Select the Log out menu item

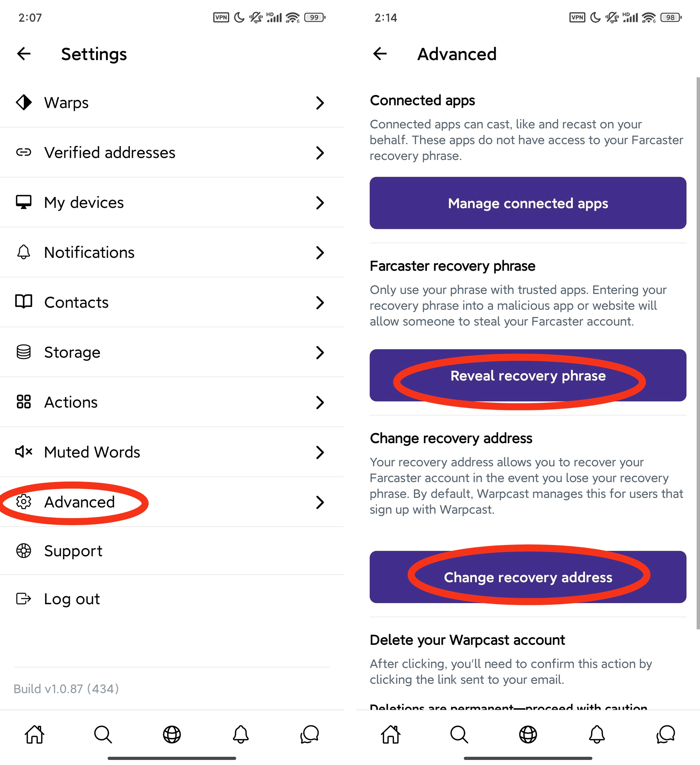tap(72, 599)
